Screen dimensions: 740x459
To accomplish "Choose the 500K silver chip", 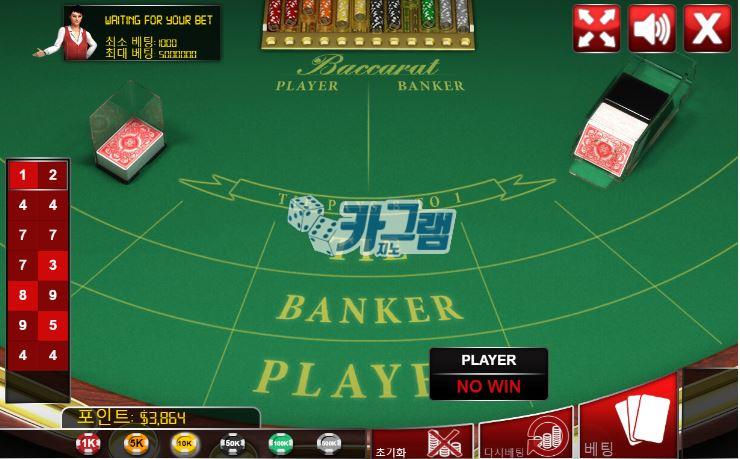I will pyautogui.click(x=329, y=443).
